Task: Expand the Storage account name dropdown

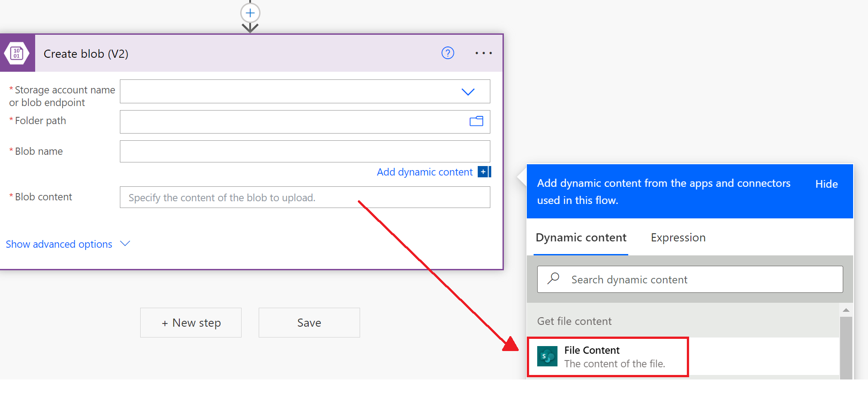Action: point(468,92)
